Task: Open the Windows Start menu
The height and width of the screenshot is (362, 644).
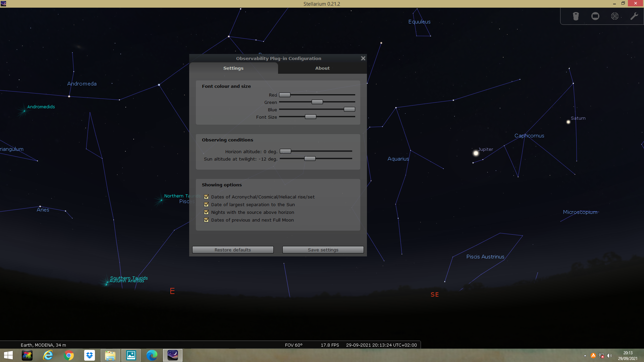Action: coord(7,355)
